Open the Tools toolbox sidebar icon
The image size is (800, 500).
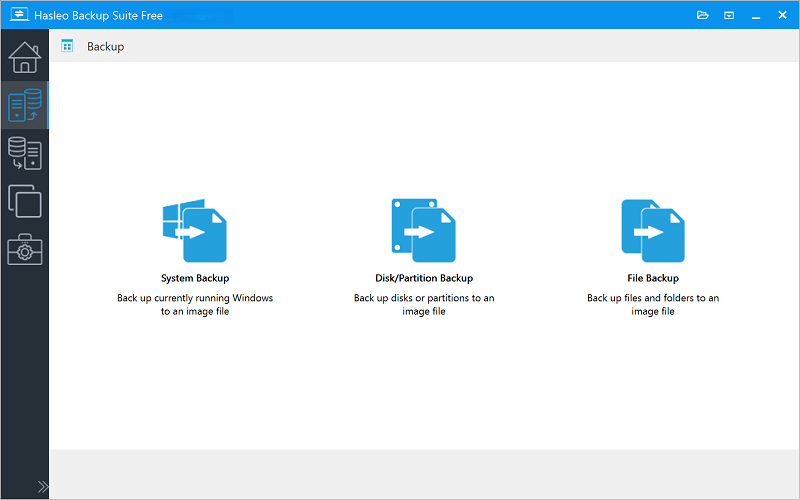click(x=24, y=249)
